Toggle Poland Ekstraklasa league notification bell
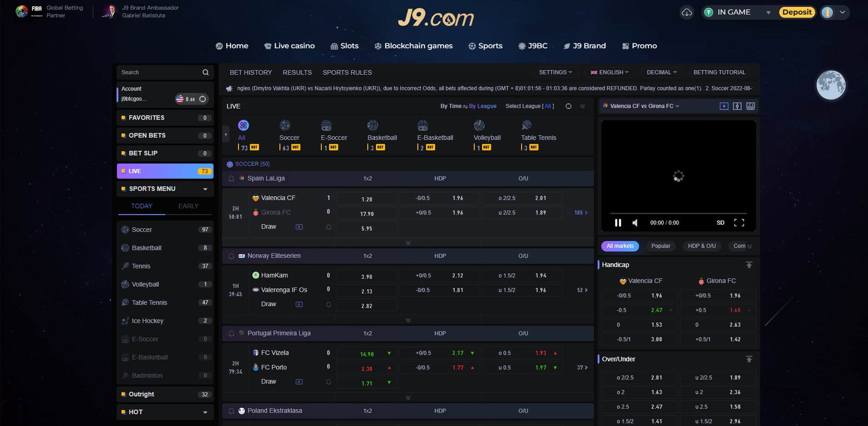This screenshot has width=868, height=426. pos(231,411)
